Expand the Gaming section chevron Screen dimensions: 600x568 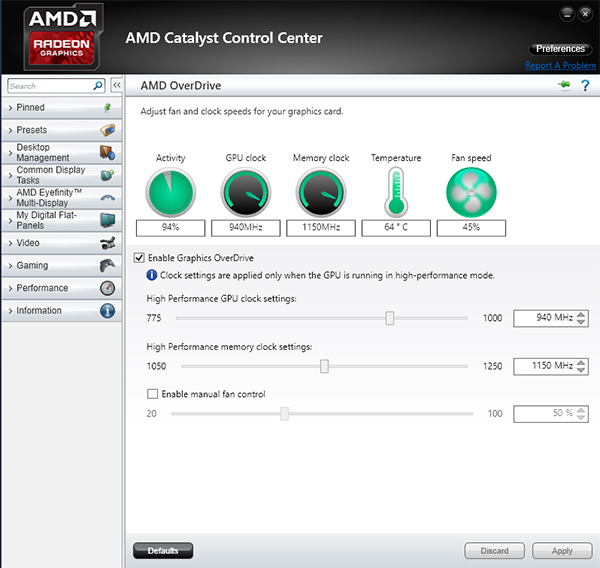[10, 266]
